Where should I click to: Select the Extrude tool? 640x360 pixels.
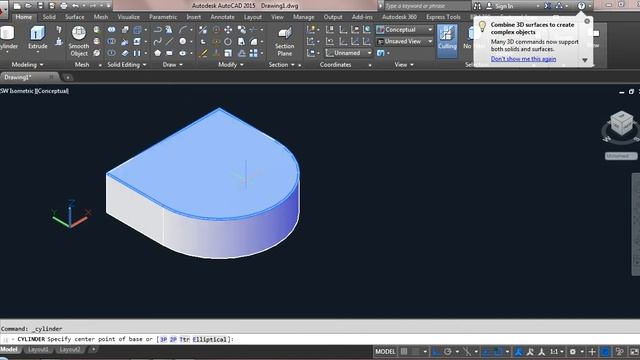click(x=37, y=38)
